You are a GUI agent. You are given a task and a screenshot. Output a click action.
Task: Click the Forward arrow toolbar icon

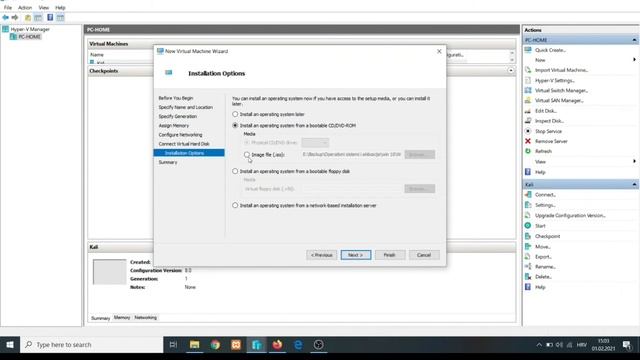click(15, 18)
